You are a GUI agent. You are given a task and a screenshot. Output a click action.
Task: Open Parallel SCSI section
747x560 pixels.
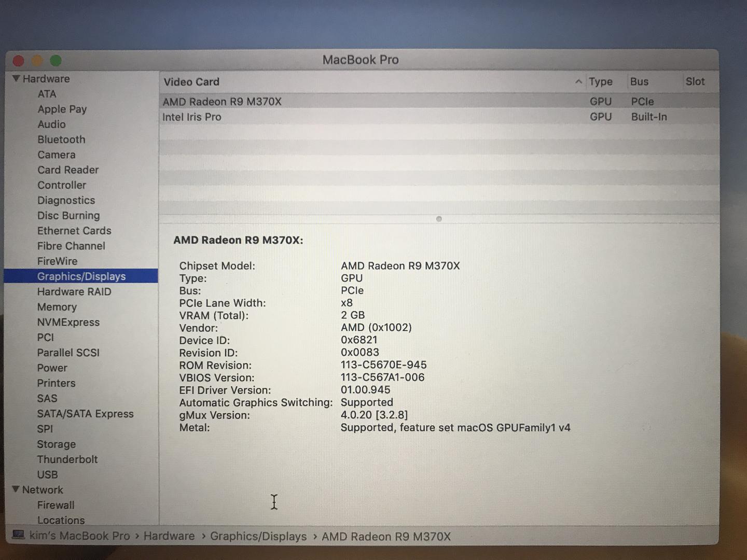(x=68, y=353)
